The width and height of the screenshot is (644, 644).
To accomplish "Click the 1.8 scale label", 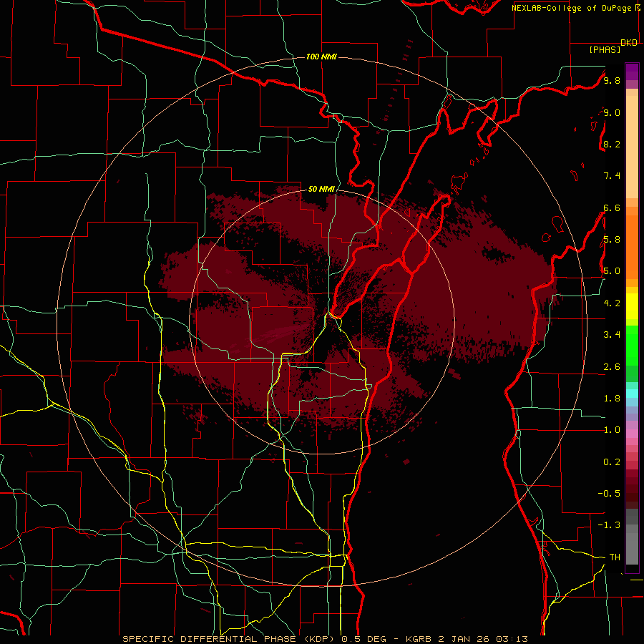I will tap(612, 399).
